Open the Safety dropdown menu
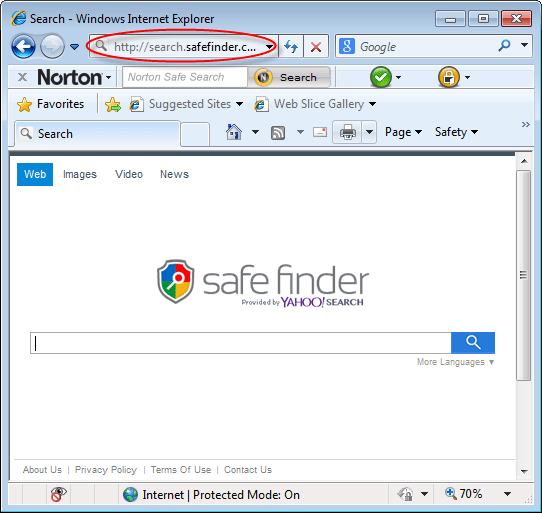 click(x=456, y=132)
